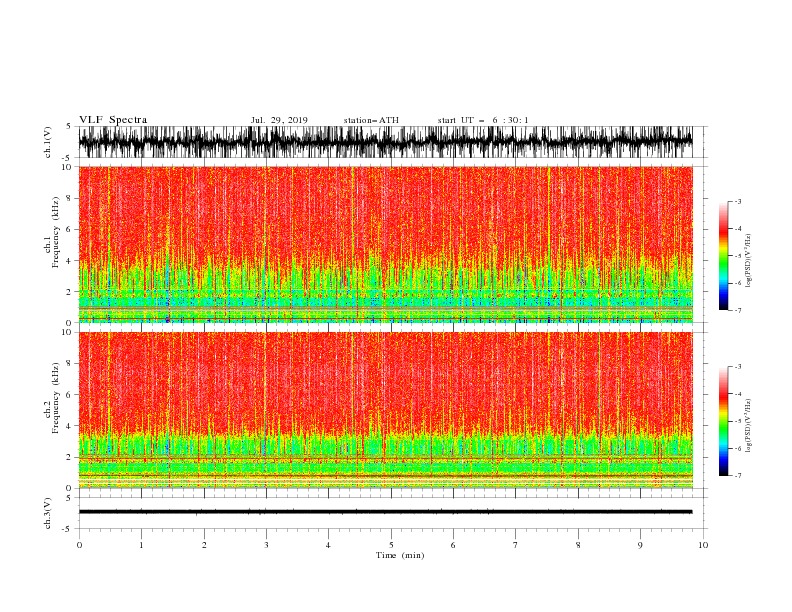Click the "10" tick label on the time axis

[x=703, y=545]
